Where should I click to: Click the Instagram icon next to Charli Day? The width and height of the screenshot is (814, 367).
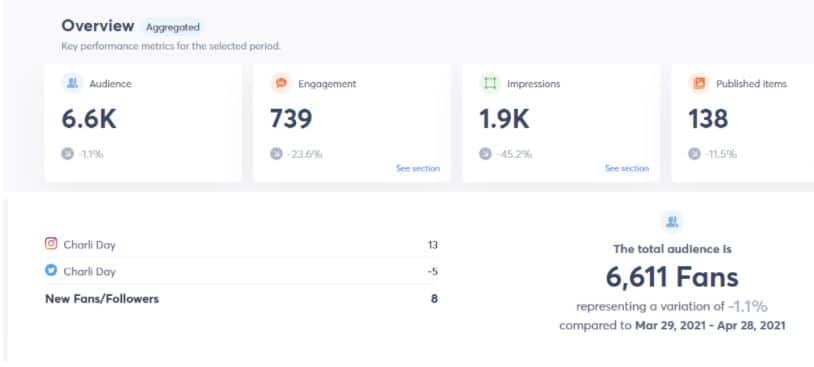click(x=51, y=243)
